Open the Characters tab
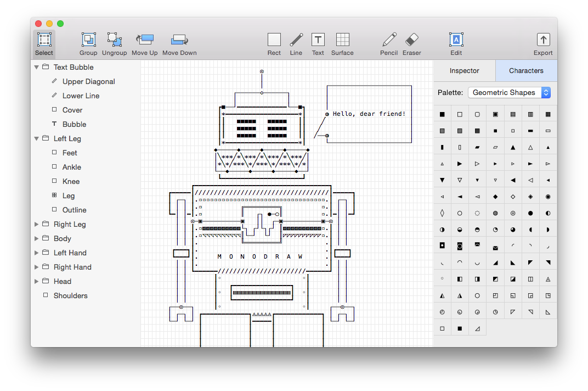The height and width of the screenshot is (391, 588). pyautogui.click(x=526, y=71)
